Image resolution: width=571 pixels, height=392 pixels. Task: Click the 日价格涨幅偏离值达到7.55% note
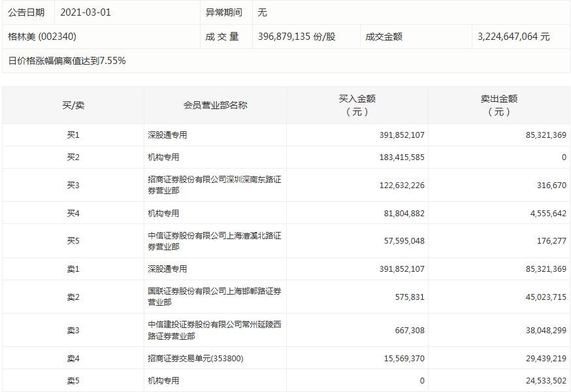[67, 61]
